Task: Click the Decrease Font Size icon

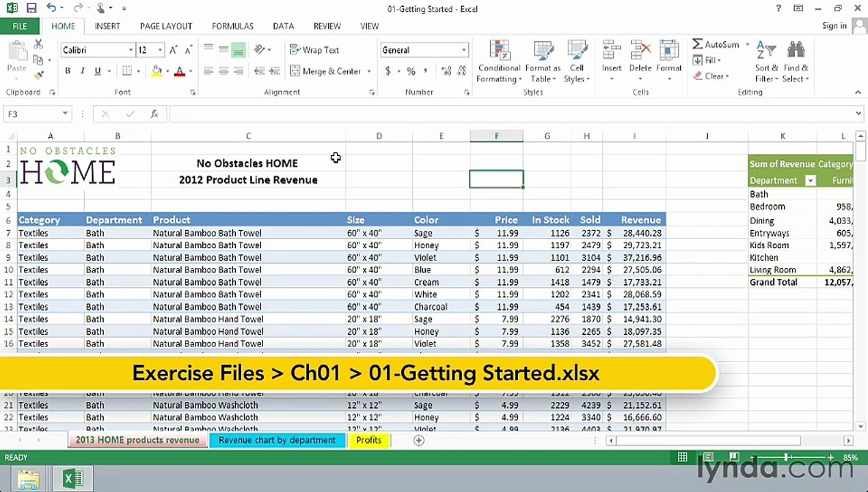Action: pos(189,50)
